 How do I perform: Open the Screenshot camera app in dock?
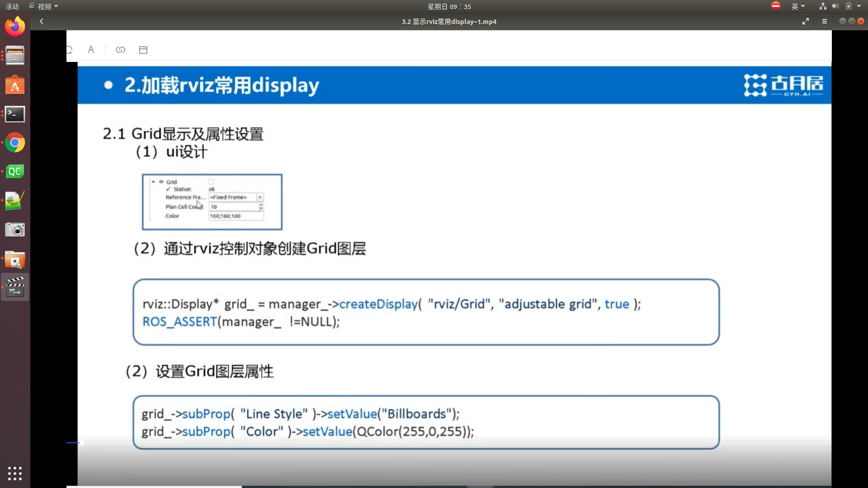tap(15, 230)
